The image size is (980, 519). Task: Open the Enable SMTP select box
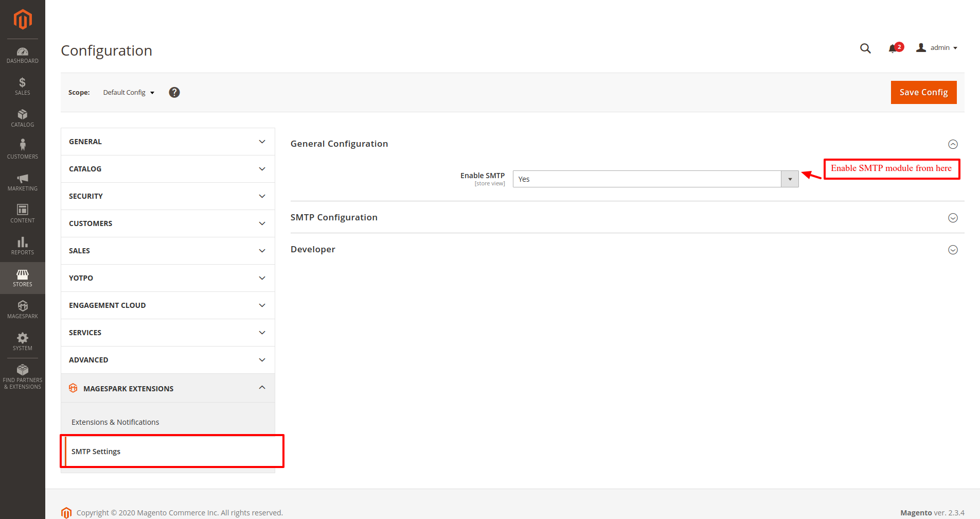(x=655, y=179)
